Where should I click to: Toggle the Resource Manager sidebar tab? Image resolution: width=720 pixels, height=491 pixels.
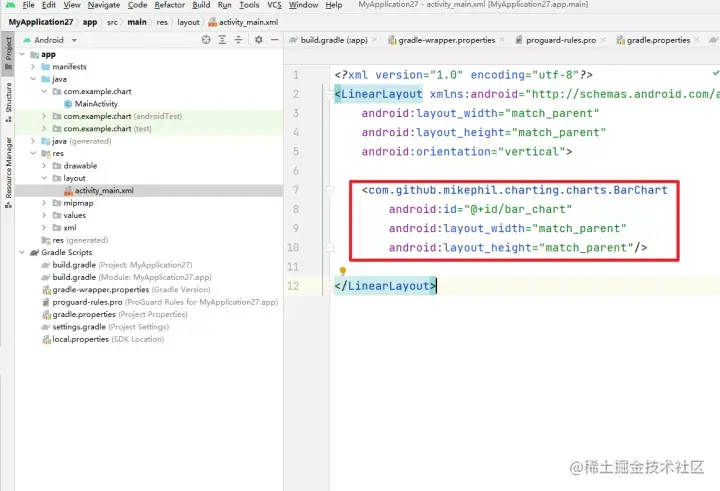point(8,172)
